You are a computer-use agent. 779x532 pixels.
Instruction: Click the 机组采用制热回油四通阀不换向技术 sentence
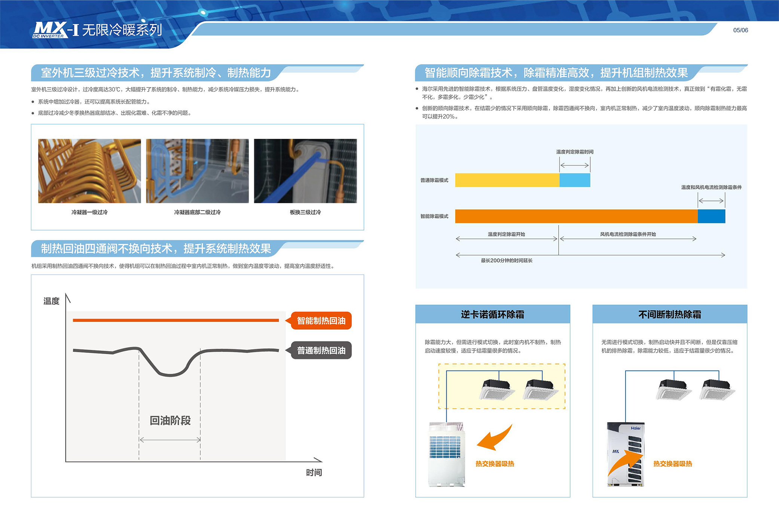pyautogui.click(x=183, y=266)
